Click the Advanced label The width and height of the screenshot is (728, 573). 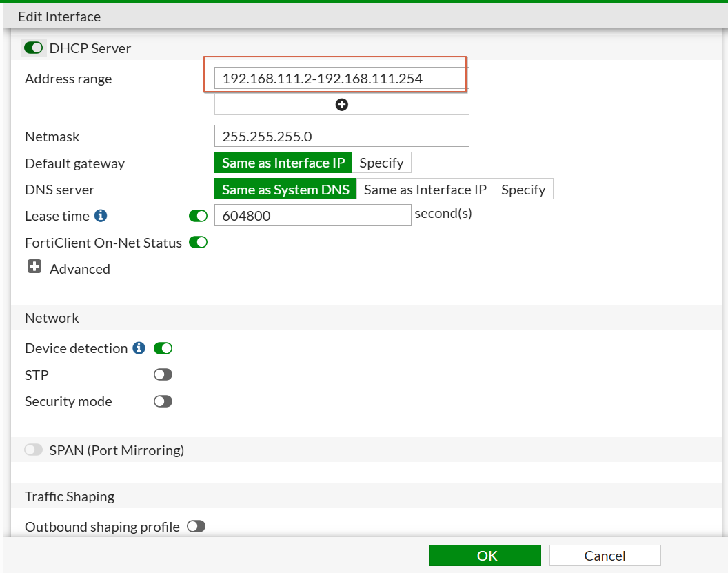pyautogui.click(x=80, y=269)
